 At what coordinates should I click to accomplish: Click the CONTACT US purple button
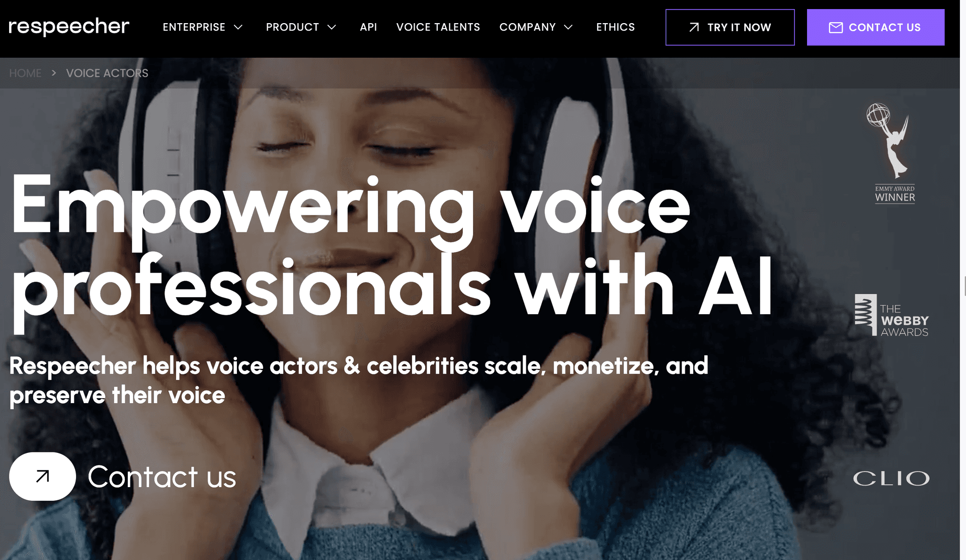pos(876,27)
